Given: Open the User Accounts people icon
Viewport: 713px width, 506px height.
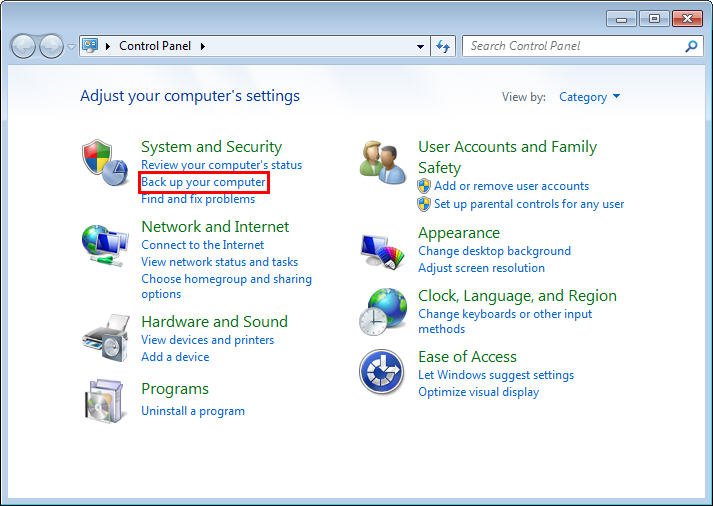Looking at the screenshot, I should coord(382,162).
